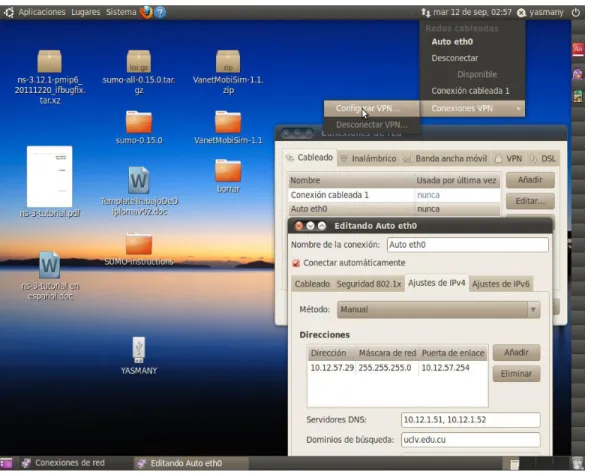Click Dominios de búsqueda input field

pyautogui.click(x=470, y=440)
